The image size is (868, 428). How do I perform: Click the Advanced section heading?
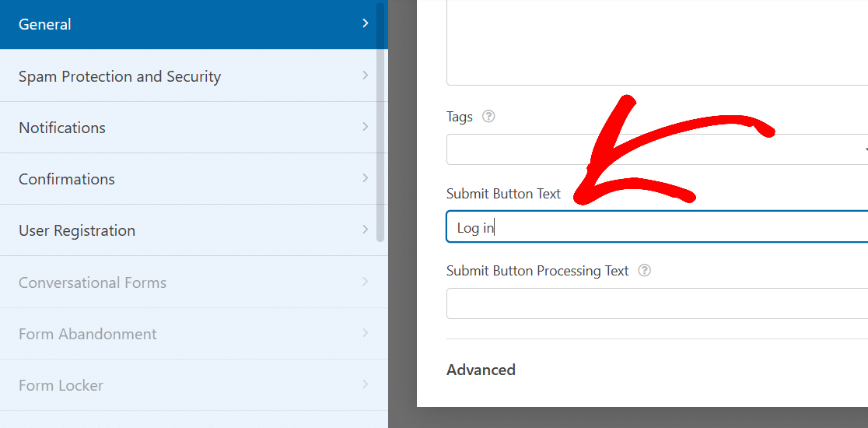coord(481,370)
